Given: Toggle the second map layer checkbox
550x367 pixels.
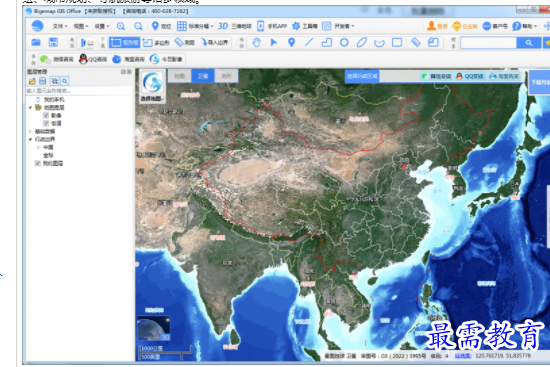Looking at the screenshot, I should point(46,123).
